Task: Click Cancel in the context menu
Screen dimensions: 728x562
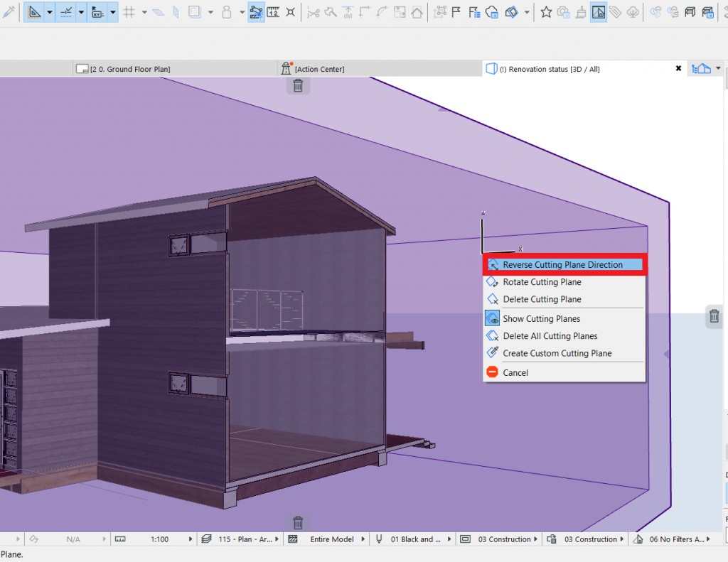Action: point(564,373)
